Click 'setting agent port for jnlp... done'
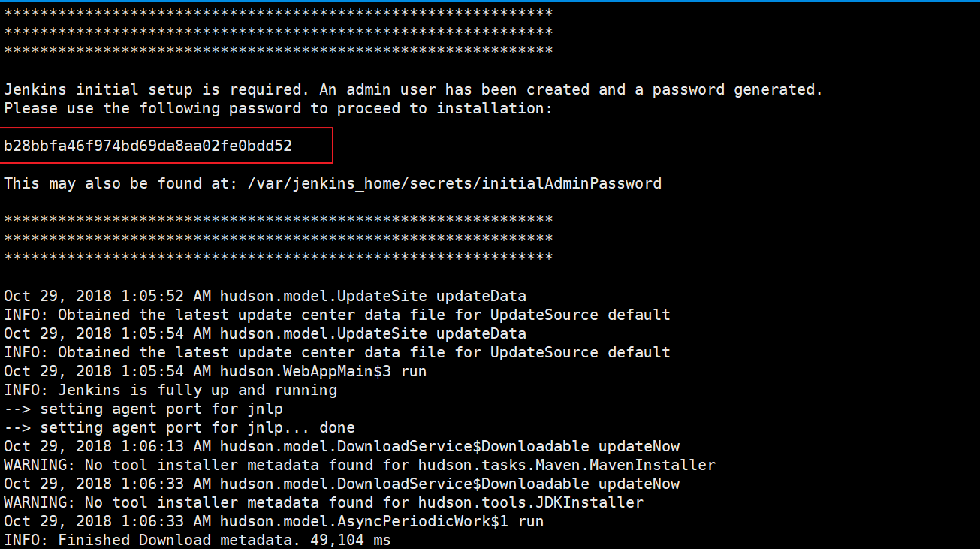 179,427
